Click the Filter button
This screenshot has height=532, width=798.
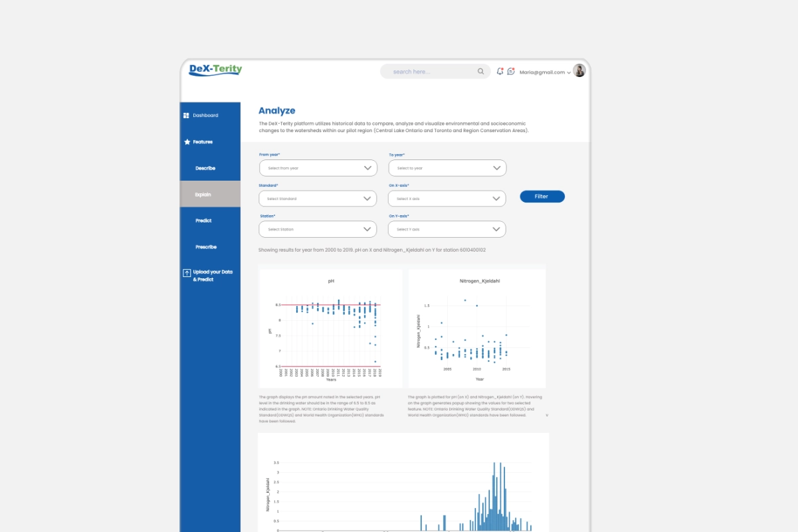542,197
